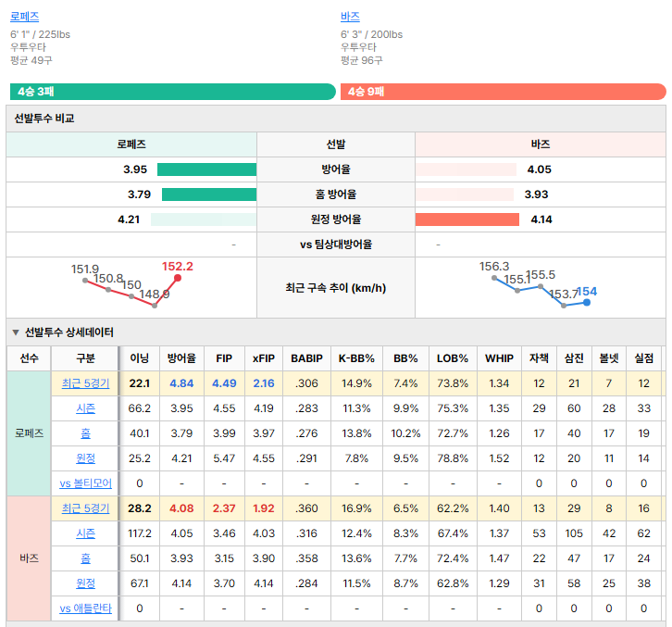The height and width of the screenshot is (627, 672).
Task: Click the 실점 column header
Action: pyautogui.click(x=643, y=358)
